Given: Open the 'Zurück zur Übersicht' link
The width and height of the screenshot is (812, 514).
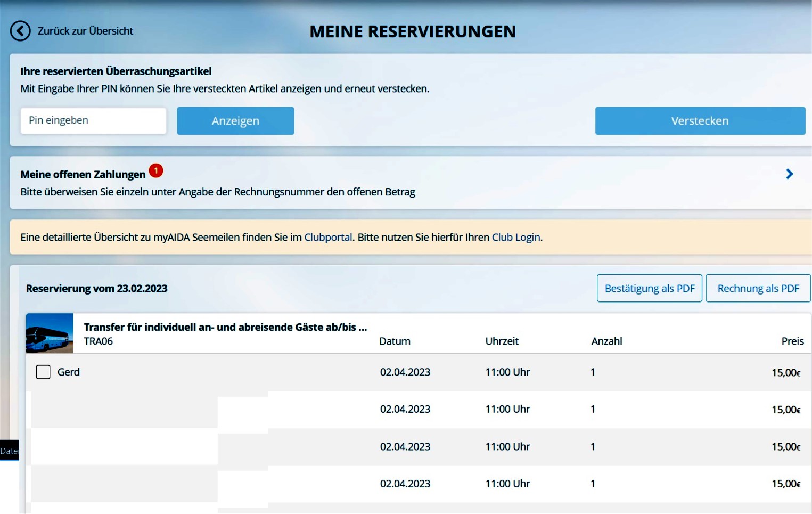Looking at the screenshot, I should pos(85,31).
